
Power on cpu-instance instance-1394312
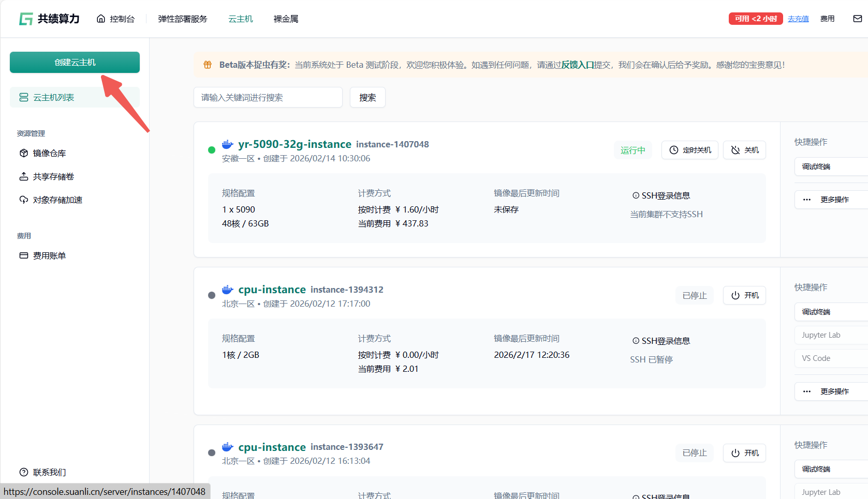point(744,295)
